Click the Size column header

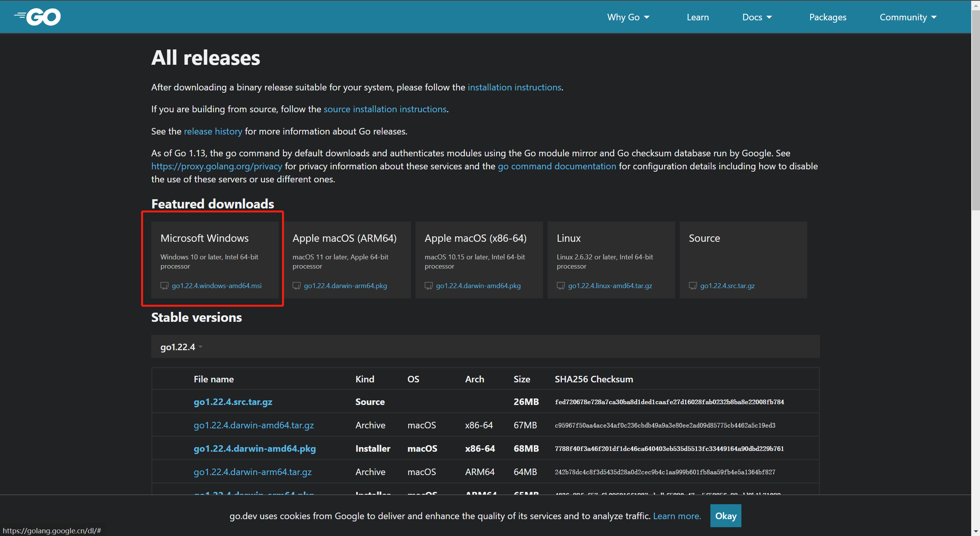(522, 379)
